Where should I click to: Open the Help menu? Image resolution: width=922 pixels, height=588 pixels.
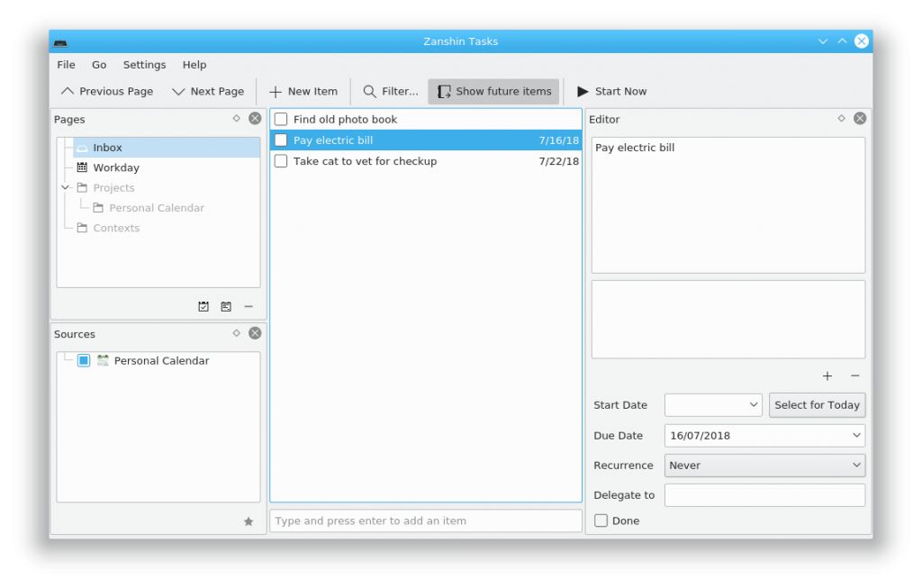click(194, 65)
